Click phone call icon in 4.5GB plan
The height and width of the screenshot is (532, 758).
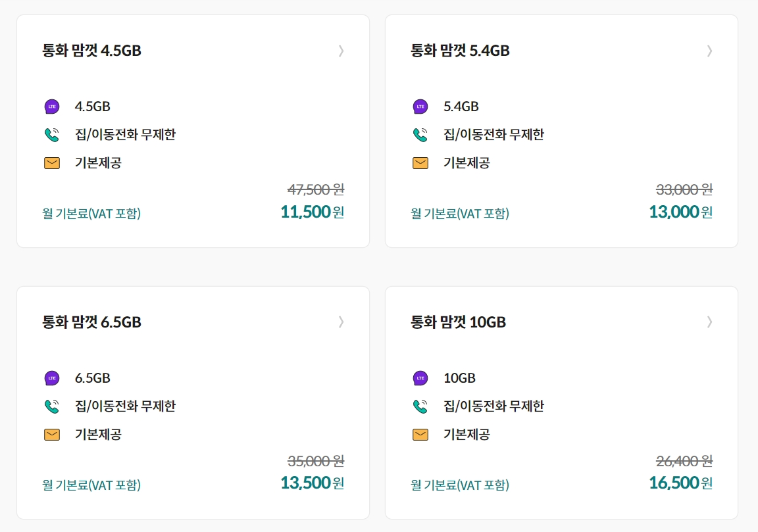click(x=52, y=135)
